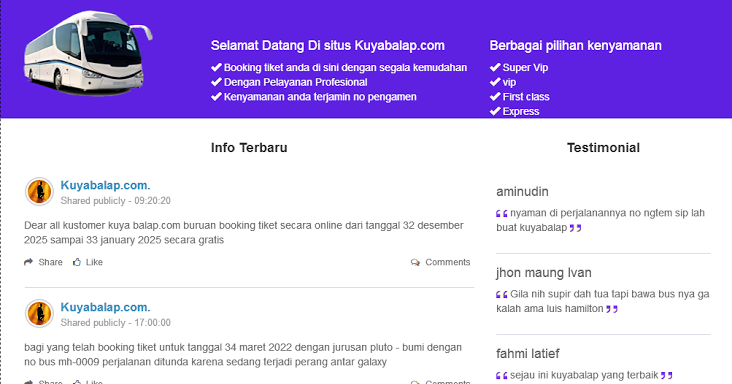Click the Comments bubble icon under the 09:20:20 post
This screenshot has width=732, height=384.
[415, 262]
